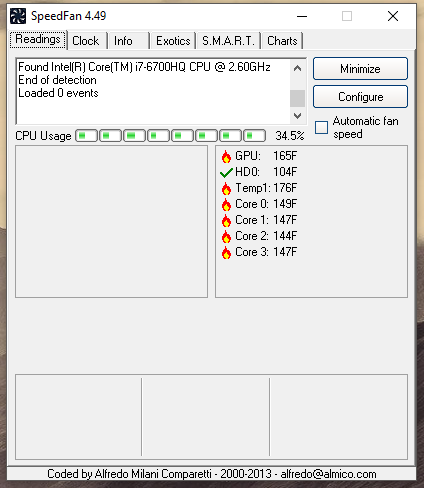The width and height of the screenshot is (424, 488).
Task: Switch to the Readings tab
Action: click(38, 40)
